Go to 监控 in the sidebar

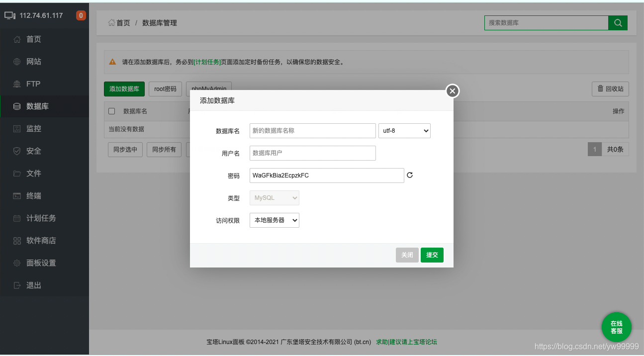pyautogui.click(x=34, y=129)
